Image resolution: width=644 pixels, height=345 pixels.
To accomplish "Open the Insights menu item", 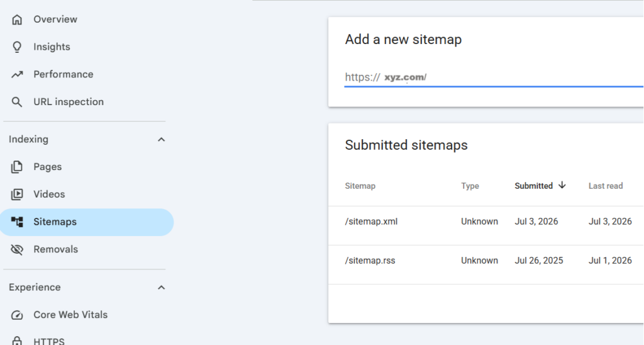I will pyautogui.click(x=52, y=47).
